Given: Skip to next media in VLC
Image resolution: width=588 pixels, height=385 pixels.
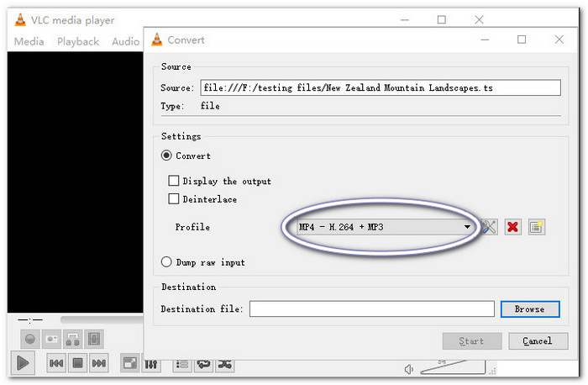Looking at the screenshot, I should [99, 363].
